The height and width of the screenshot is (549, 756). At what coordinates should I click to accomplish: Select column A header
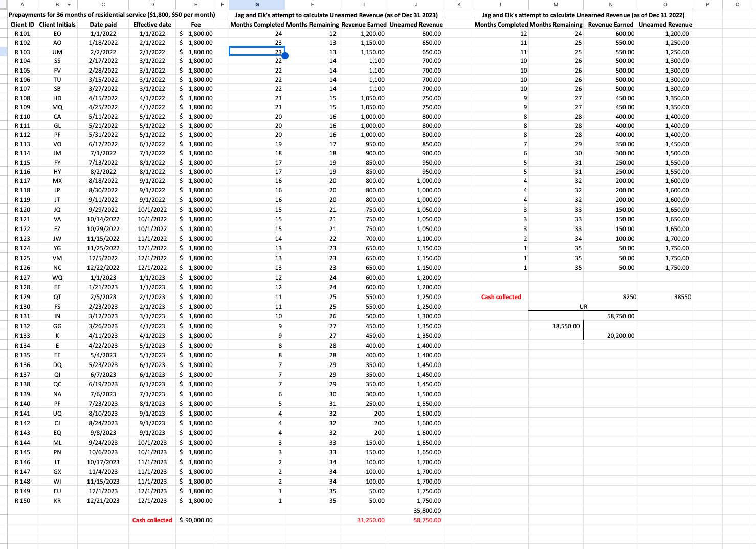tap(22, 5)
